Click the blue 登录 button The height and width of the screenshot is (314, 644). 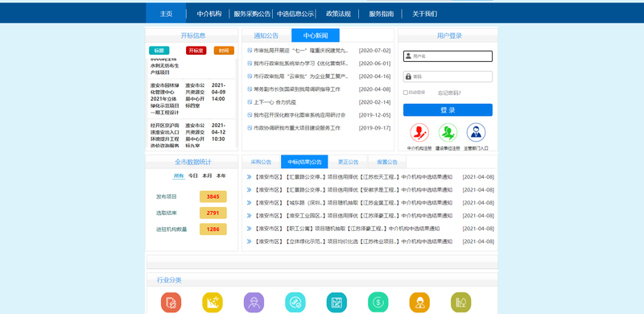448,110
